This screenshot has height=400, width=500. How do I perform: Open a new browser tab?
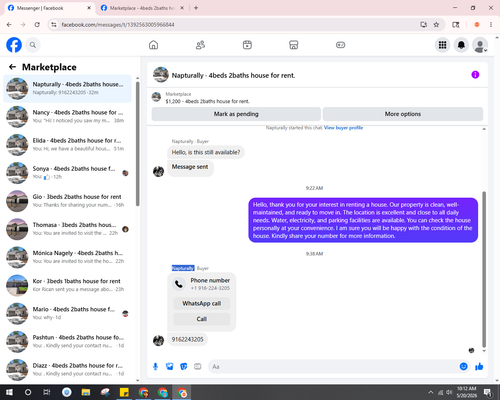tap(196, 8)
